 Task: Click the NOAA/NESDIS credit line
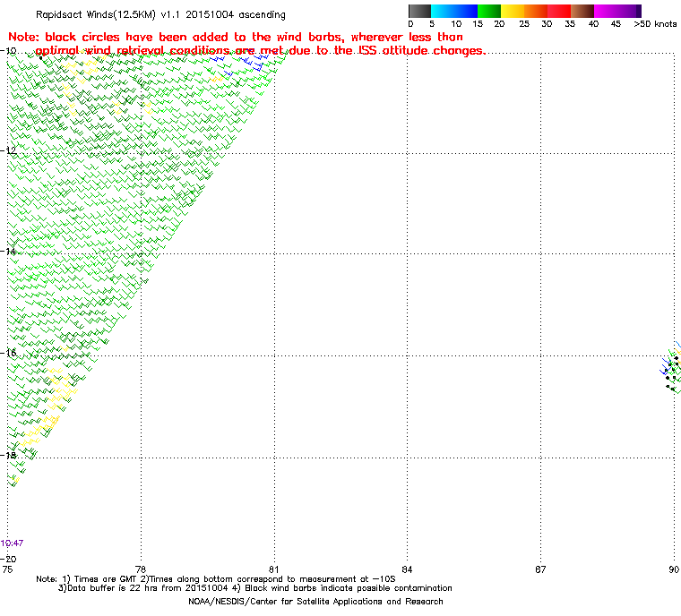click(315, 602)
